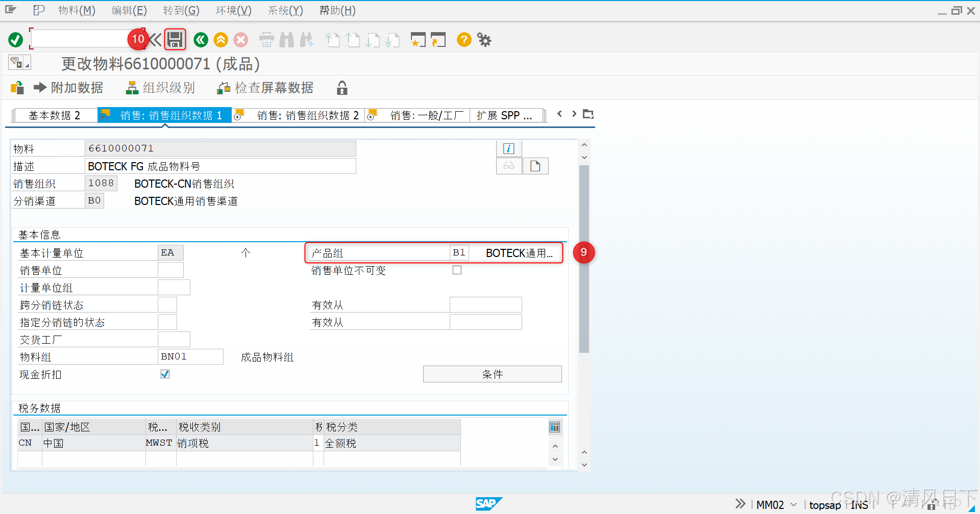Click the main panel vertical scrollbar thumb
Image resolution: width=980 pixels, height=514 pixels.
[584, 259]
